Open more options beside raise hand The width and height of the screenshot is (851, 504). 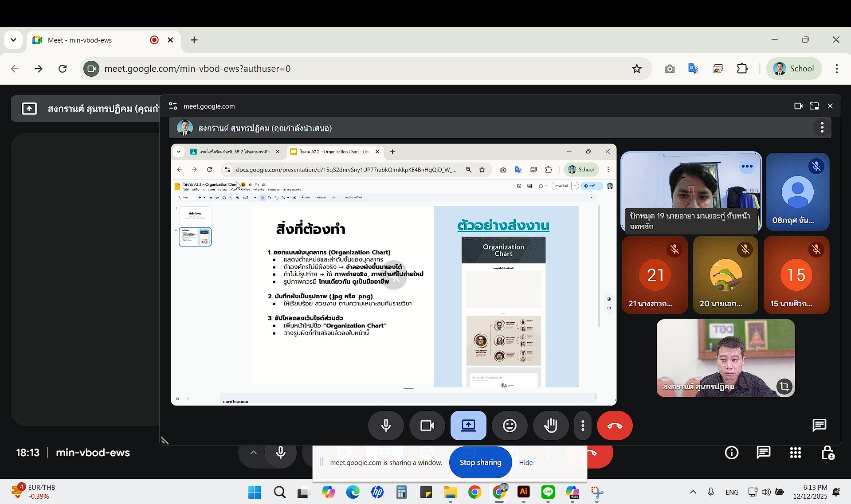(583, 426)
